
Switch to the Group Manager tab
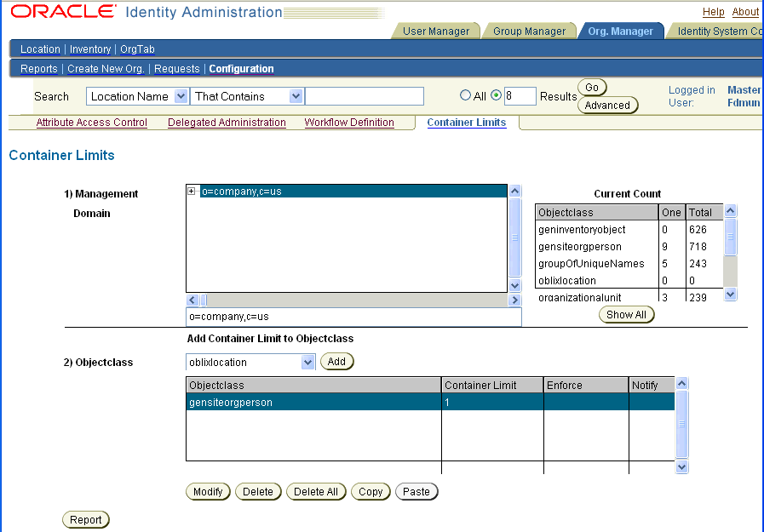click(x=529, y=31)
